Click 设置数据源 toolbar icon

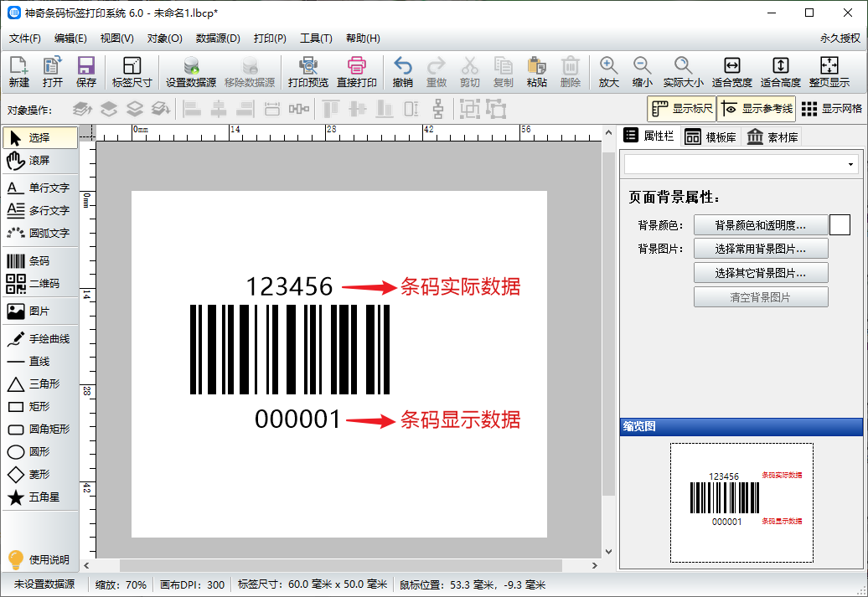click(x=191, y=72)
